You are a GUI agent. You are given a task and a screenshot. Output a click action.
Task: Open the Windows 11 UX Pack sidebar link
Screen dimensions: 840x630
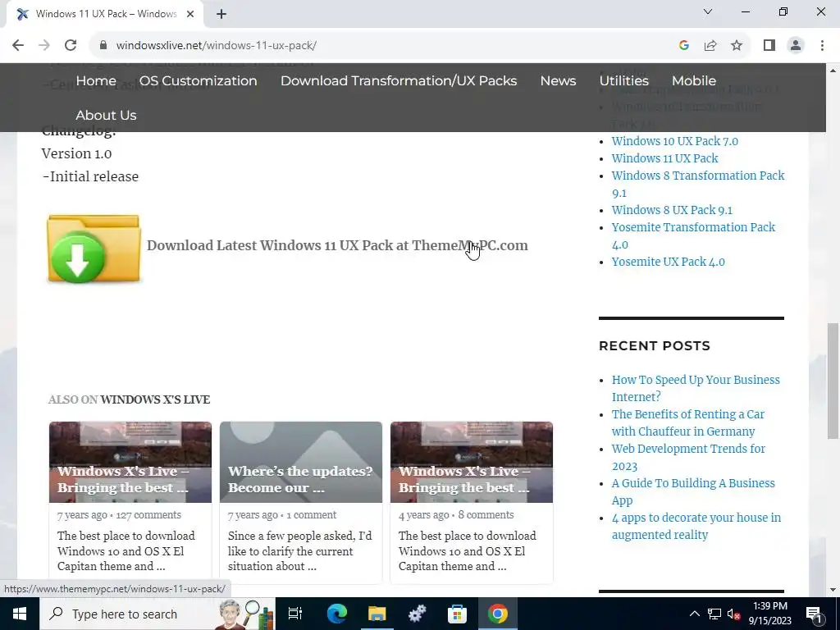664,158
